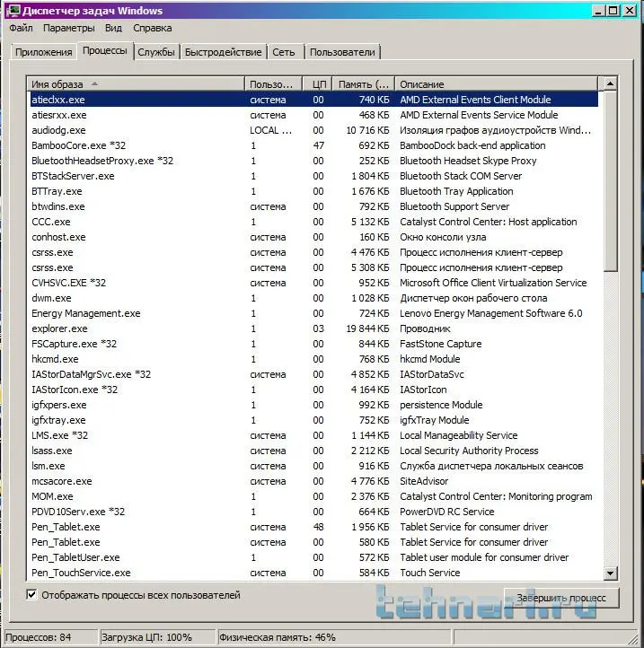Switch to the Приложения tab
This screenshot has width=644, height=648.
tap(43, 52)
